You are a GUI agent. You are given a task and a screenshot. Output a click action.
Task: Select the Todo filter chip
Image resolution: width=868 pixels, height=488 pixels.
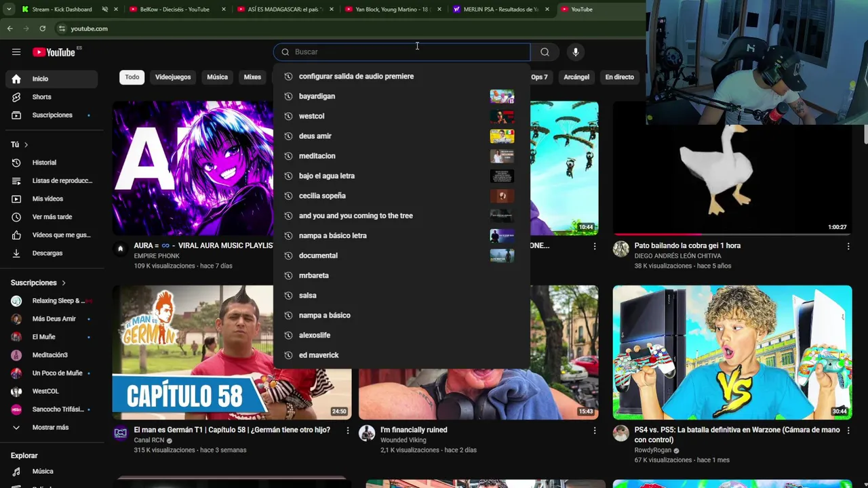click(x=132, y=77)
